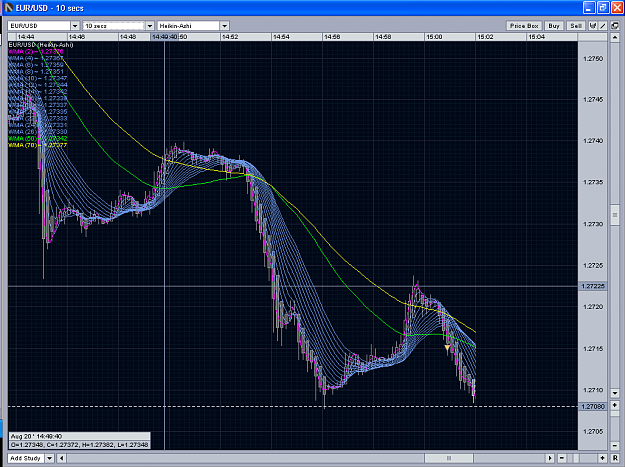The height and width of the screenshot is (467, 625).
Task: Click the 10 secs interval field
Action: pos(114,26)
